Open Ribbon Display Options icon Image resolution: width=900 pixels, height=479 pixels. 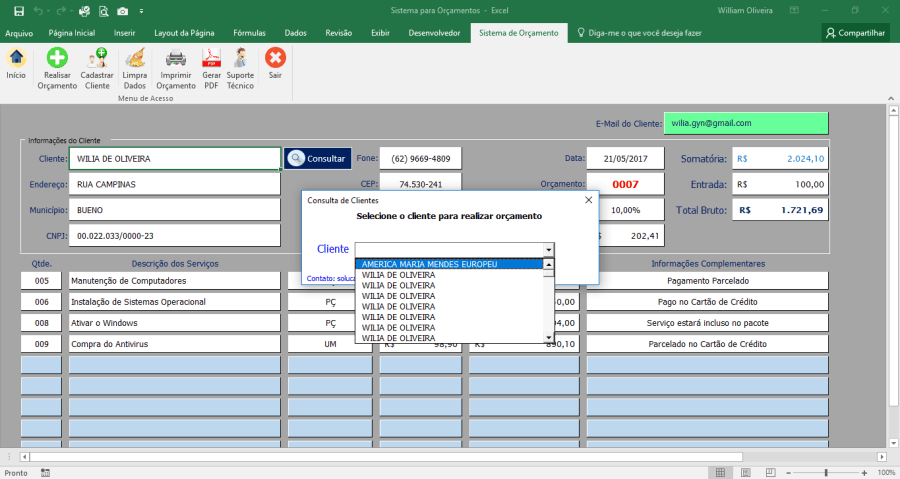click(794, 10)
